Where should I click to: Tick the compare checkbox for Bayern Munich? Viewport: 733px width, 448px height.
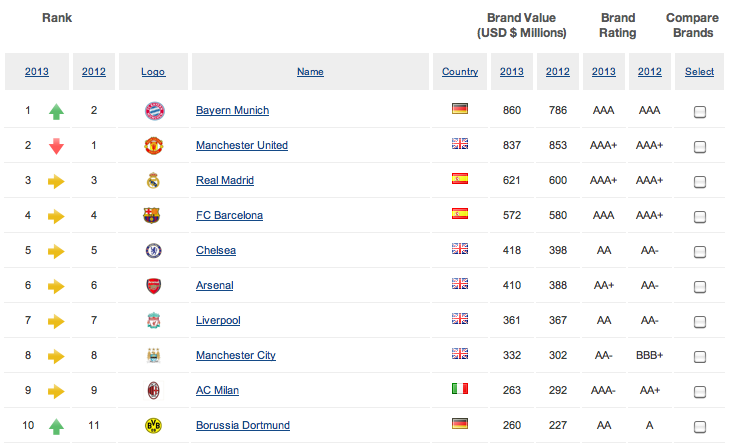tap(700, 111)
